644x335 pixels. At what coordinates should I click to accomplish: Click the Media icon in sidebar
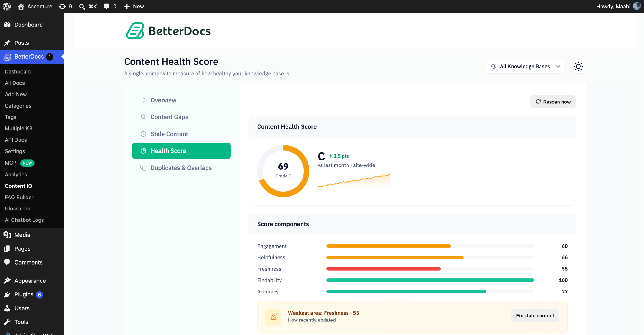pyautogui.click(x=7, y=235)
